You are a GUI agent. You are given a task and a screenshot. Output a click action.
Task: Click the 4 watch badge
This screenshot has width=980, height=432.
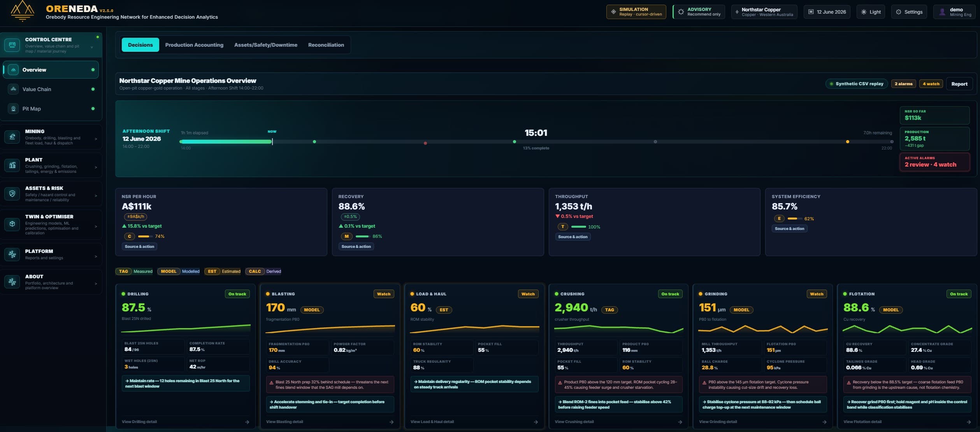[931, 84]
